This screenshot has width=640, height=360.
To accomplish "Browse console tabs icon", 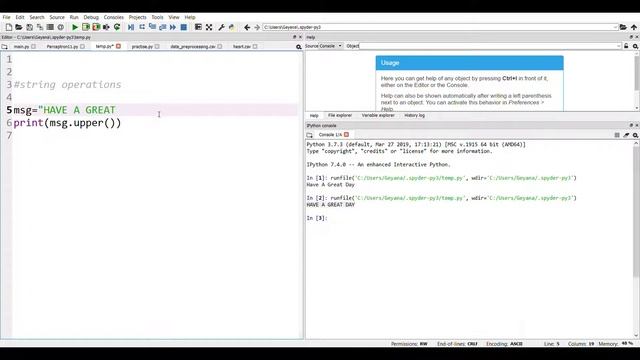I will (310, 135).
